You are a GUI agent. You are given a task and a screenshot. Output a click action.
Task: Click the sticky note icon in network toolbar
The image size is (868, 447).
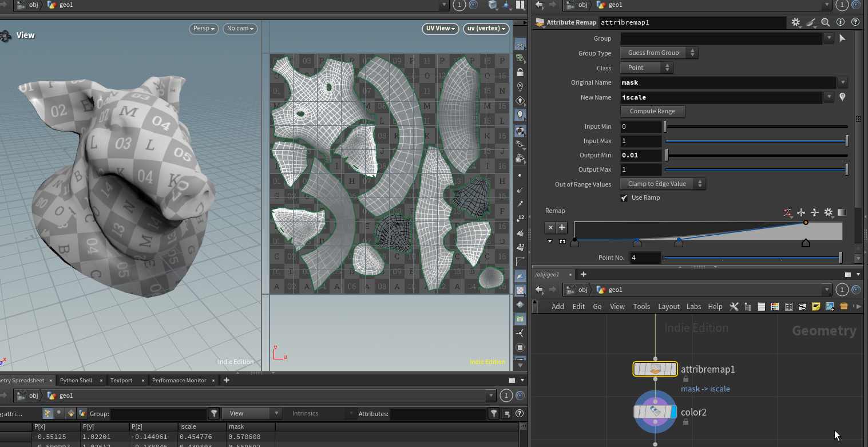[x=816, y=307]
